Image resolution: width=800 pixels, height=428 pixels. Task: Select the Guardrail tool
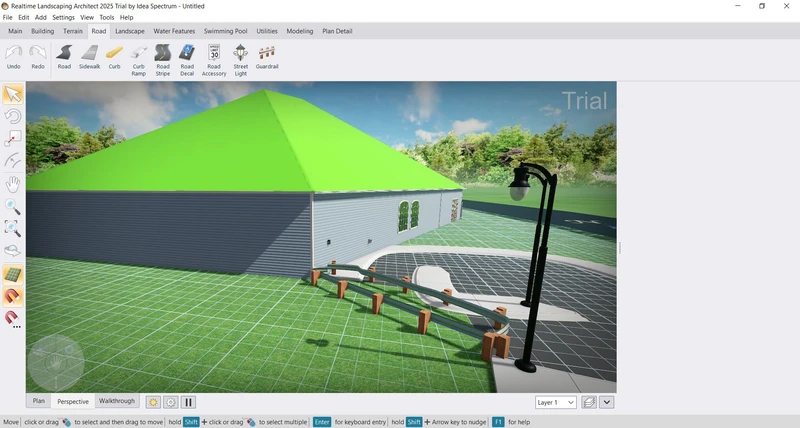coord(267,57)
